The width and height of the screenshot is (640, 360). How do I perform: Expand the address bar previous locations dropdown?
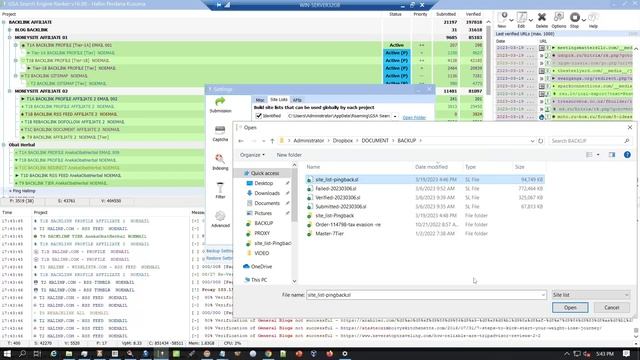point(532,141)
